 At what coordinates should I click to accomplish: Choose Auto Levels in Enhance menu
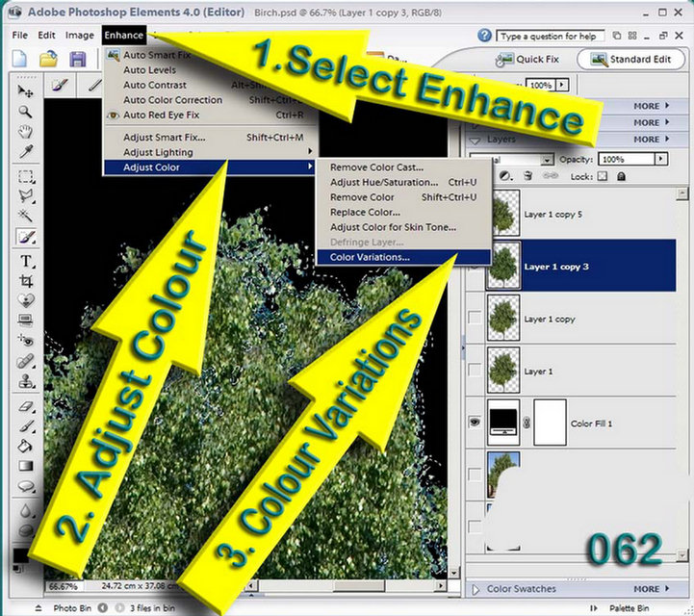click(x=211, y=70)
